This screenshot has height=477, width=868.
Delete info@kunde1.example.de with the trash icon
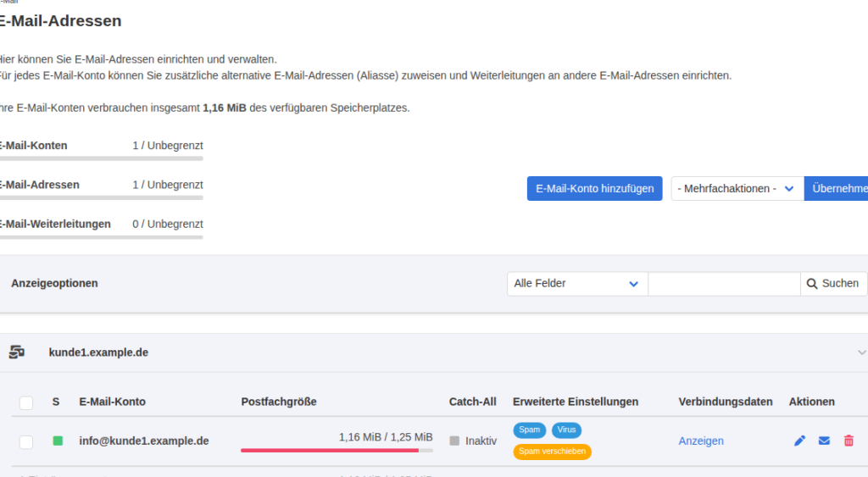coord(849,441)
